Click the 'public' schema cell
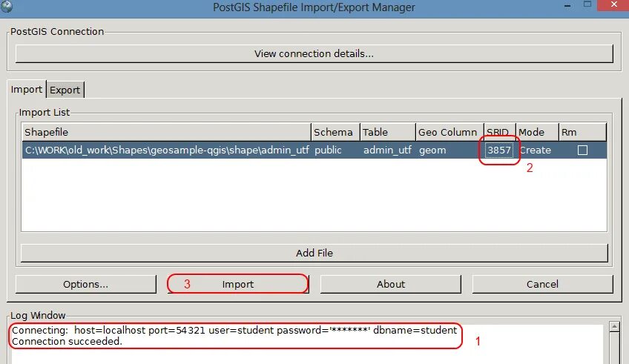 click(x=336, y=150)
